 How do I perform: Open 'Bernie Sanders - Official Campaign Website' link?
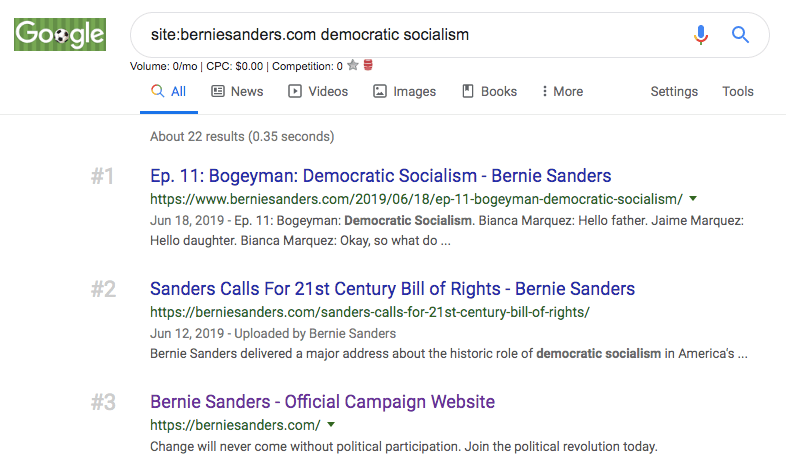(322, 402)
